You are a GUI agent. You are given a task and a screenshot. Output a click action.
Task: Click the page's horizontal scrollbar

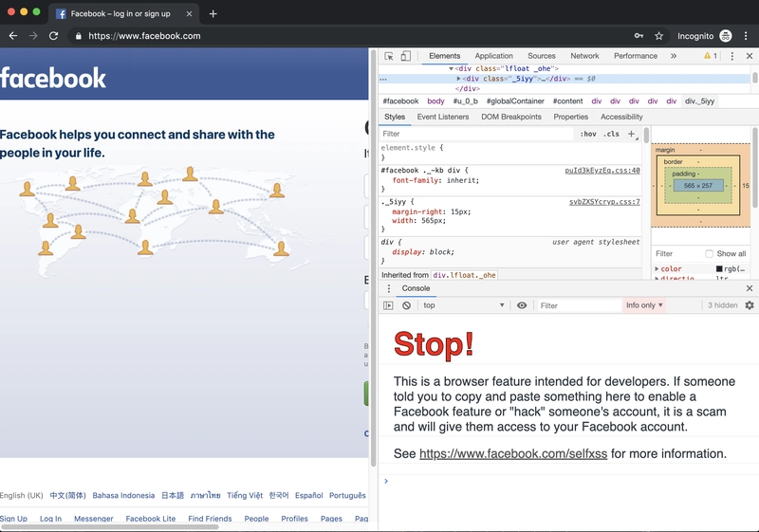(110, 526)
